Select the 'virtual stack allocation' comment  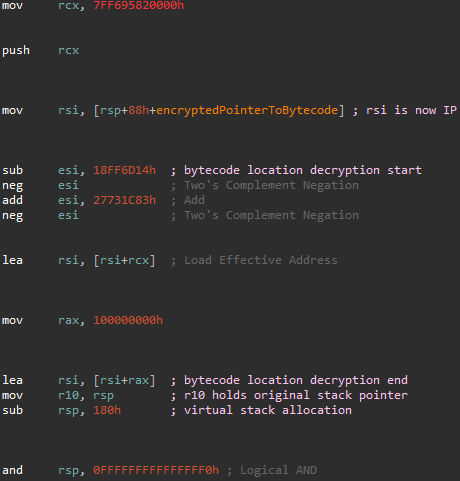click(268, 410)
